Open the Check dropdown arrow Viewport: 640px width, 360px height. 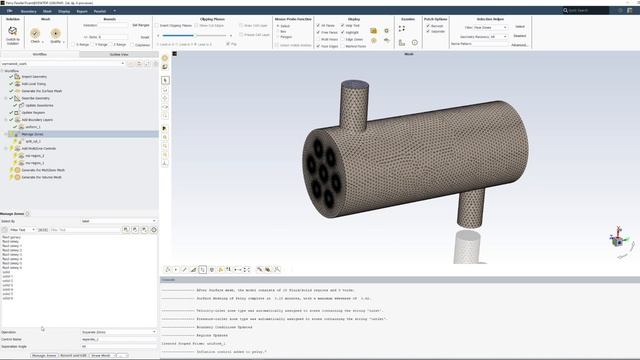(42, 42)
